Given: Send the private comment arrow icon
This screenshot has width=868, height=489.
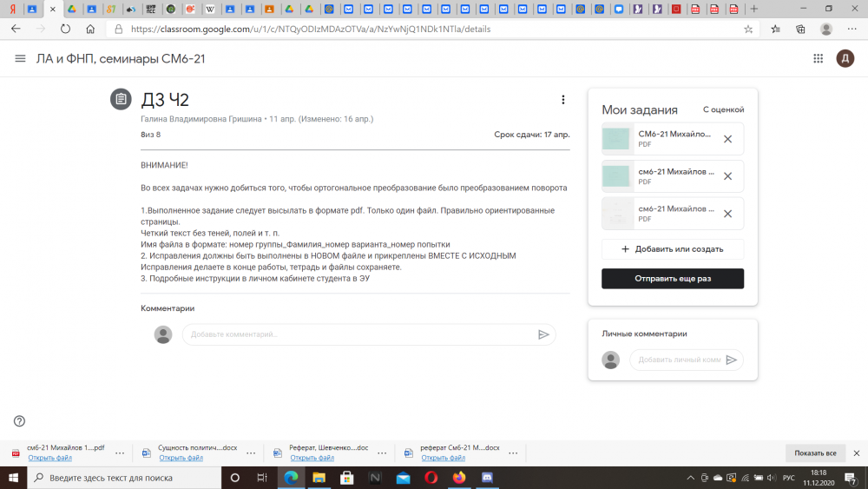Looking at the screenshot, I should (731, 360).
